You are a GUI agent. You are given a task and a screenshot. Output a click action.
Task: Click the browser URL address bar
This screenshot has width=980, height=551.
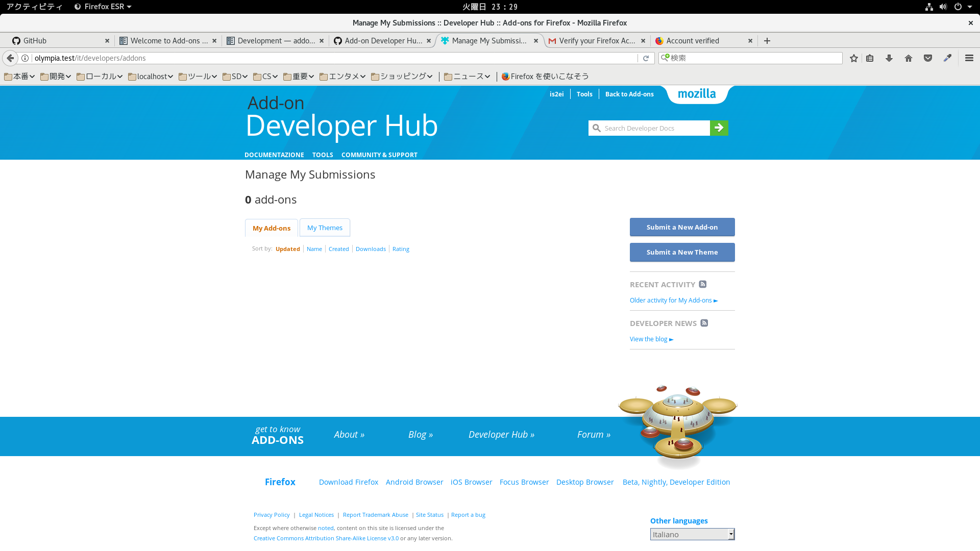pyautogui.click(x=334, y=58)
